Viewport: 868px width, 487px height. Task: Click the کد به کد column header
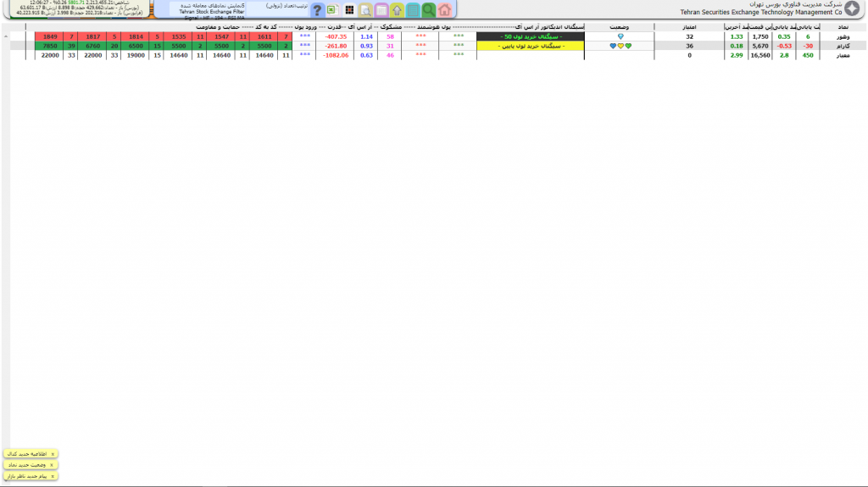[x=265, y=26]
